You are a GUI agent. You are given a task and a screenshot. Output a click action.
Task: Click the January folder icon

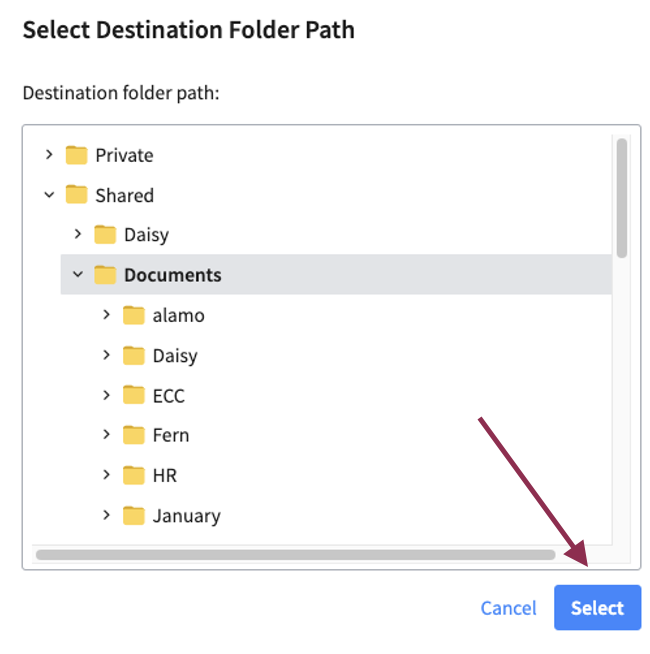tap(134, 516)
